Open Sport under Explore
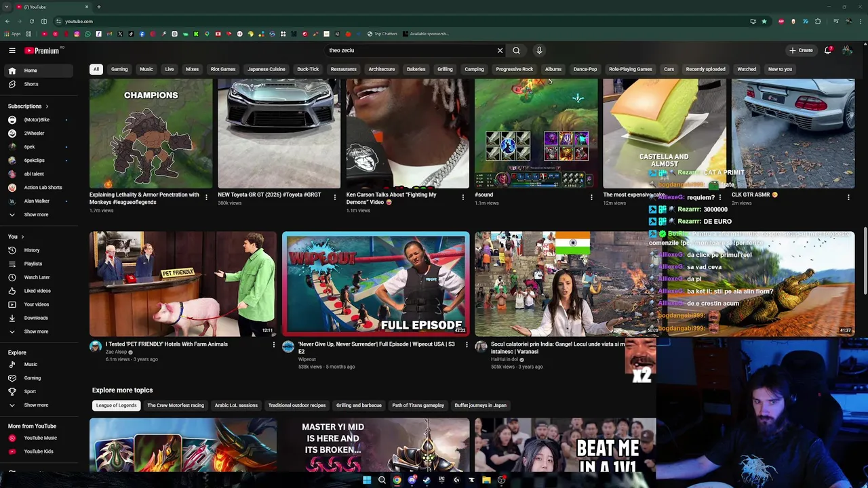868x488 pixels. 30,392
